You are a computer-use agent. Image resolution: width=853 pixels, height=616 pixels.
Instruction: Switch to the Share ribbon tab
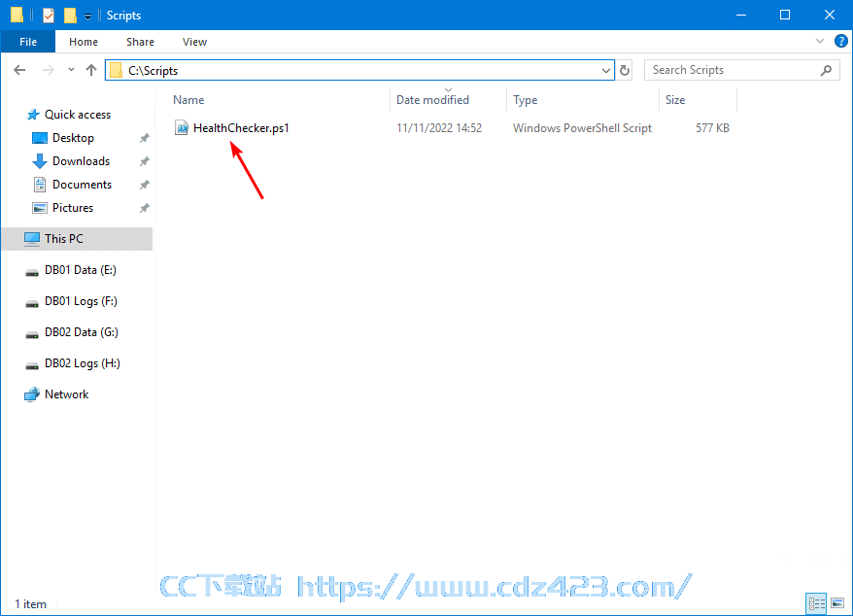click(140, 42)
